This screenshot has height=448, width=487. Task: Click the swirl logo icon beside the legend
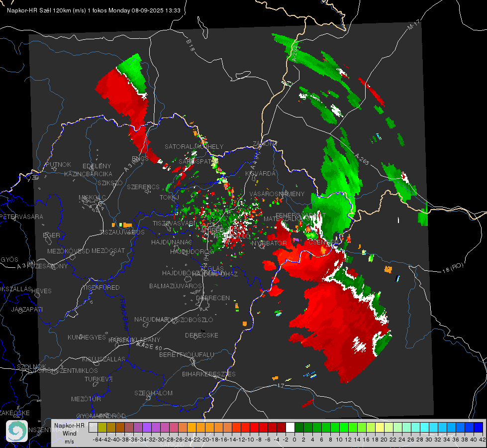(17, 431)
